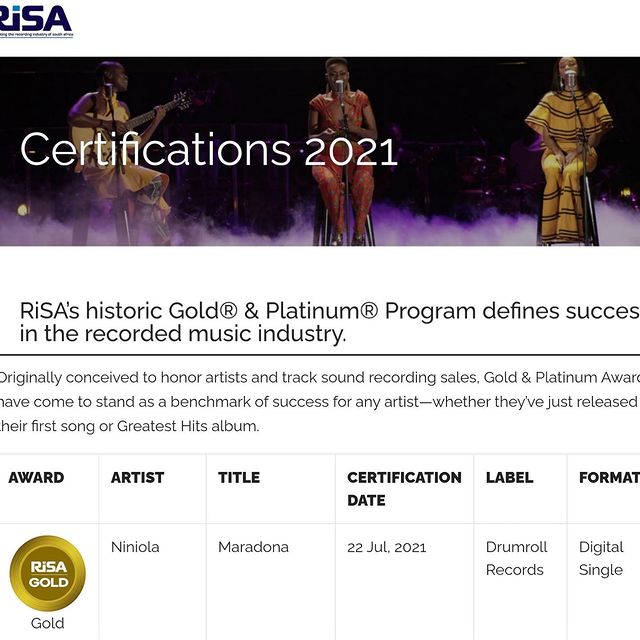Select the ARTIST column header
The image size is (640, 640).
click(x=138, y=478)
